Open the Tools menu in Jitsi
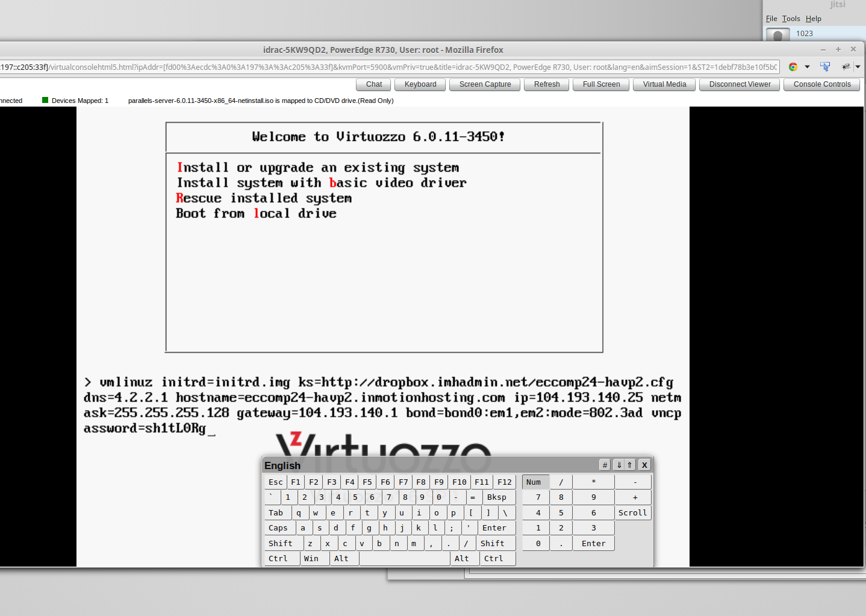The height and width of the screenshot is (616, 866). click(791, 19)
